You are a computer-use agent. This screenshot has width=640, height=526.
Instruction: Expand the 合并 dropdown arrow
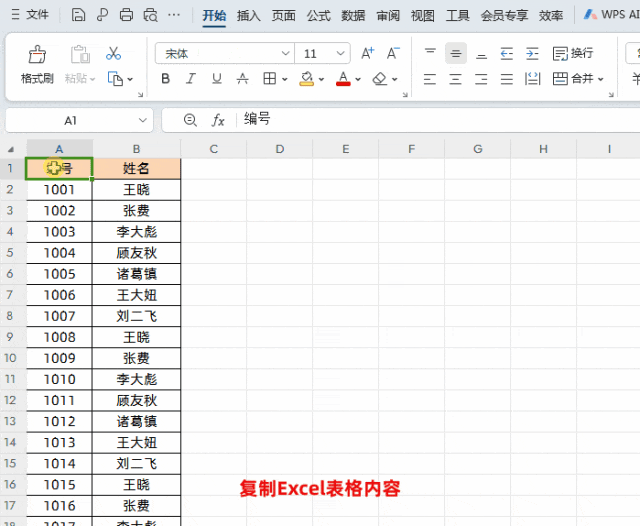click(x=601, y=79)
